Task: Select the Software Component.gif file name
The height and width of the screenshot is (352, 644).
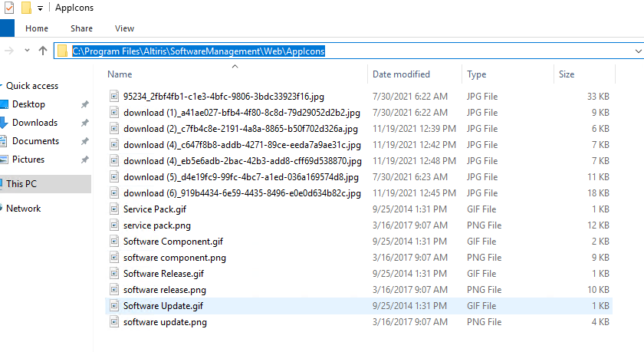Action: [x=173, y=241]
